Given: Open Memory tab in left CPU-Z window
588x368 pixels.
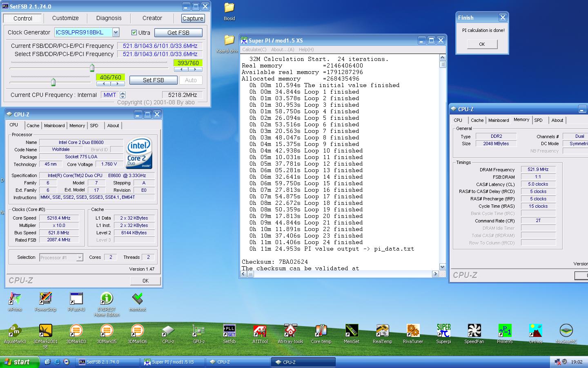Looking at the screenshot, I should pos(77,126).
